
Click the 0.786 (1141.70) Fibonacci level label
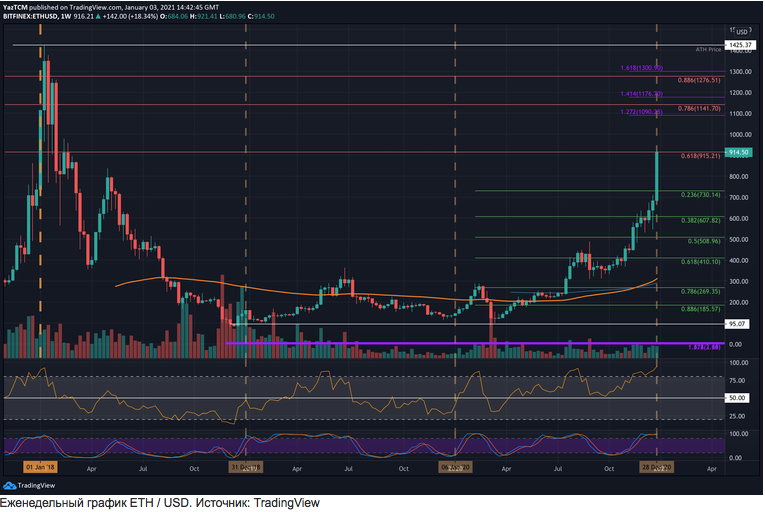point(698,108)
